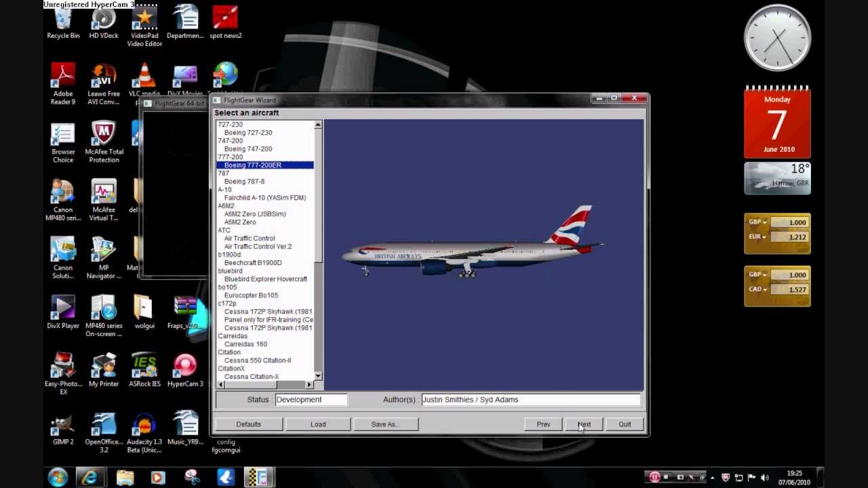Open VideoPad Video Editor shortcut
This screenshot has width=868, height=488.
click(x=144, y=27)
